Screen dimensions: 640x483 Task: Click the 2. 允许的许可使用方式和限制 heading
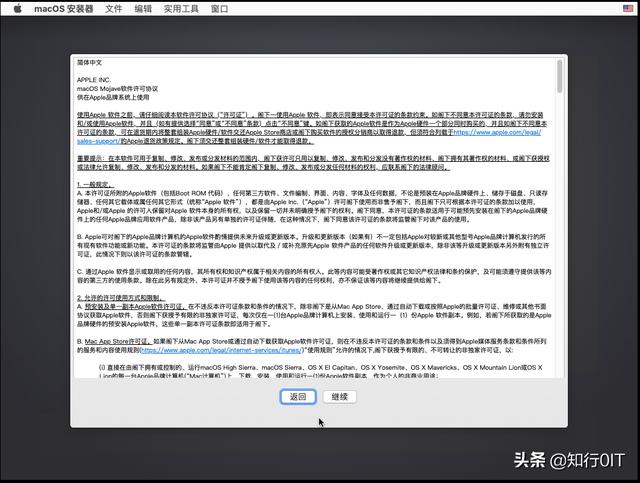121,298
